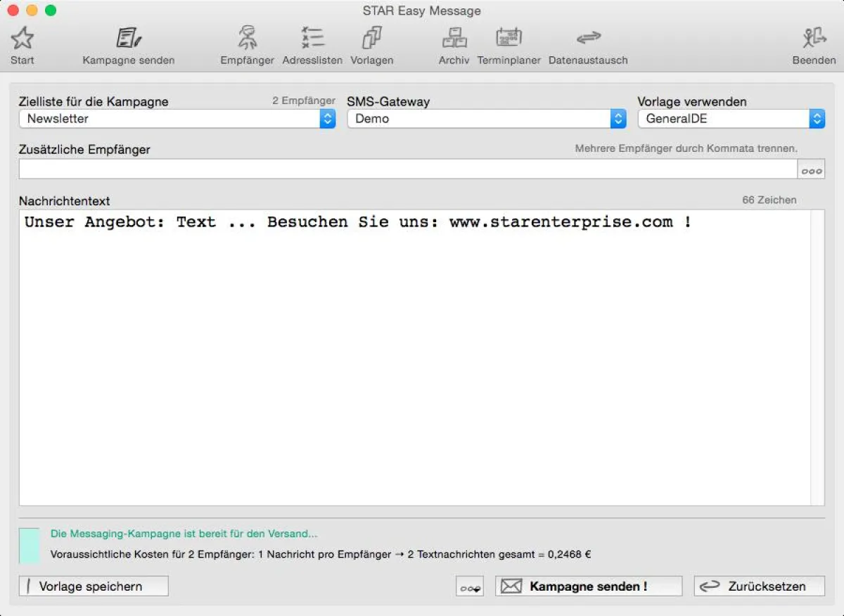Click the link icon beside the recipients field
Image resolution: width=844 pixels, height=616 pixels.
[812, 169]
